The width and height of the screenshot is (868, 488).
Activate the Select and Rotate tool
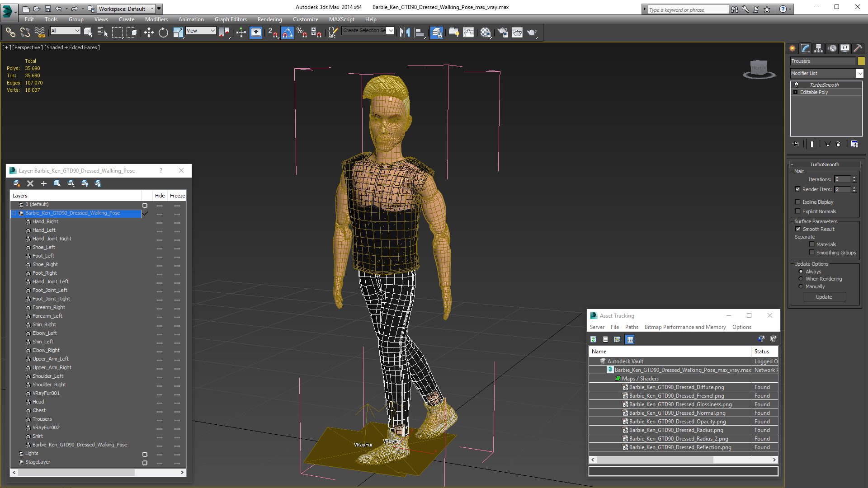(163, 32)
